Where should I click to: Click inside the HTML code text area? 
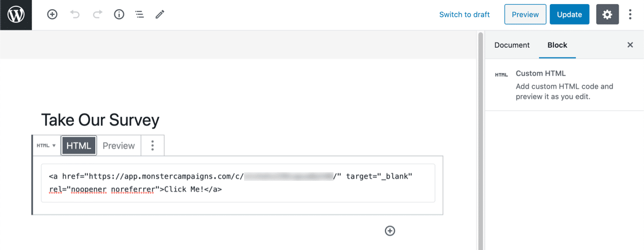pos(238,183)
